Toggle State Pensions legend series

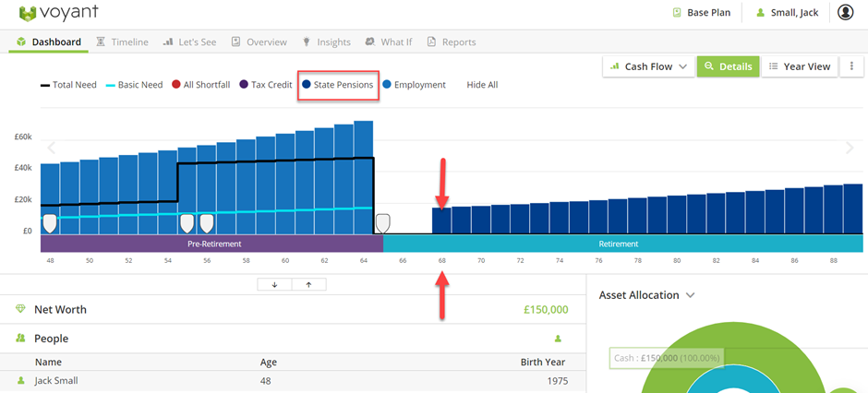point(338,85)
